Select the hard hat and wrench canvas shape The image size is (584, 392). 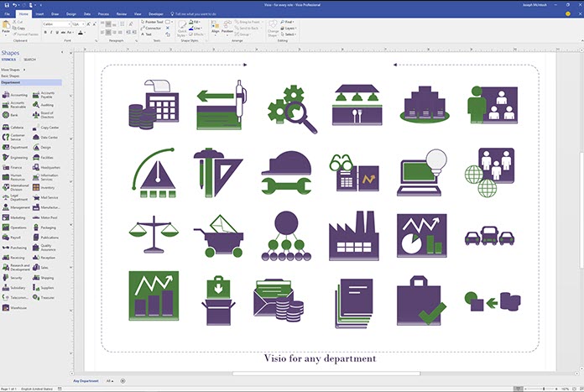pyautogui.click(x=286, y=172)
